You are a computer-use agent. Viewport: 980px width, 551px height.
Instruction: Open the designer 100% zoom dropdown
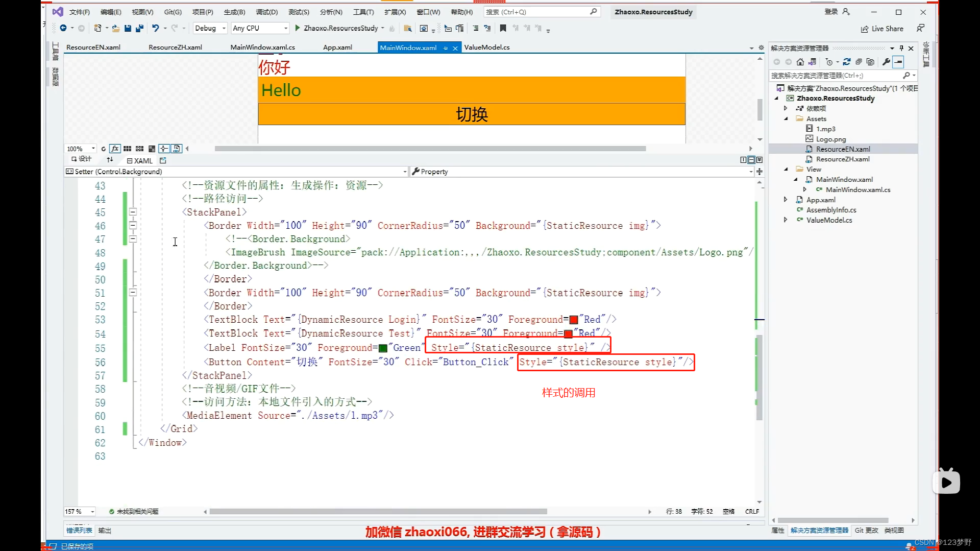(x=81, y=149)
